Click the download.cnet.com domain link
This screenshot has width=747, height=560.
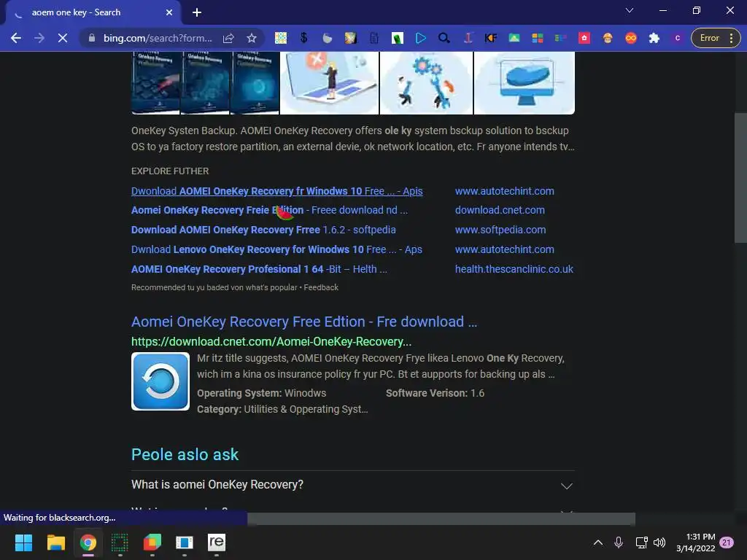[500, 210]
